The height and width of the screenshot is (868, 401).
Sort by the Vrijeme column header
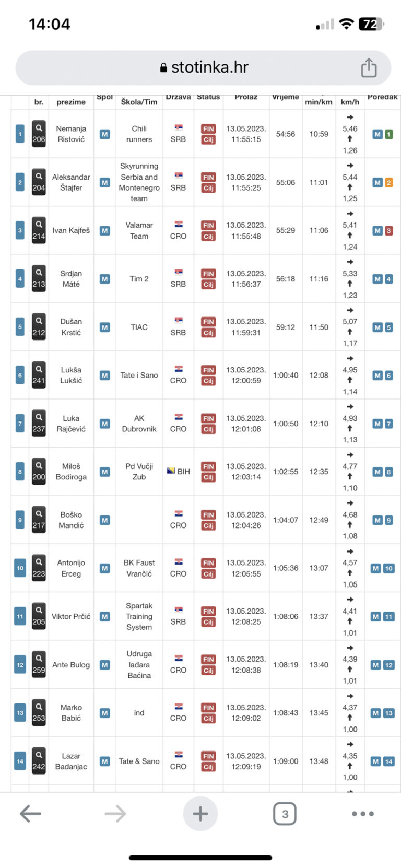pos(286,97)
